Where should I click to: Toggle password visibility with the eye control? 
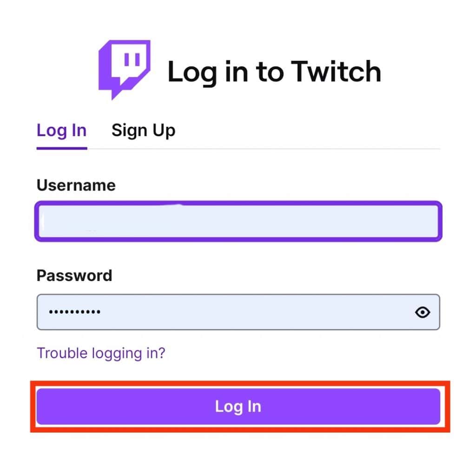tap(422, 312)
